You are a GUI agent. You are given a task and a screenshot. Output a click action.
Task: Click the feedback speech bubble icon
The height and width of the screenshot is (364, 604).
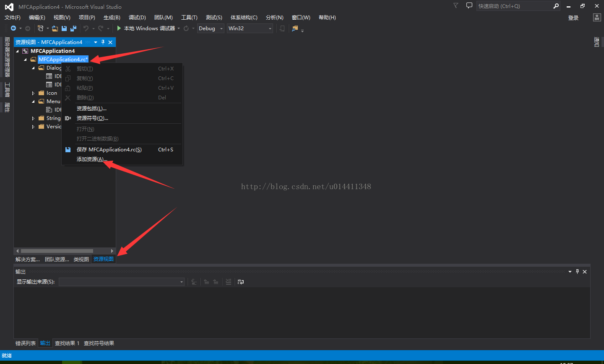click(x=469, y=5)
